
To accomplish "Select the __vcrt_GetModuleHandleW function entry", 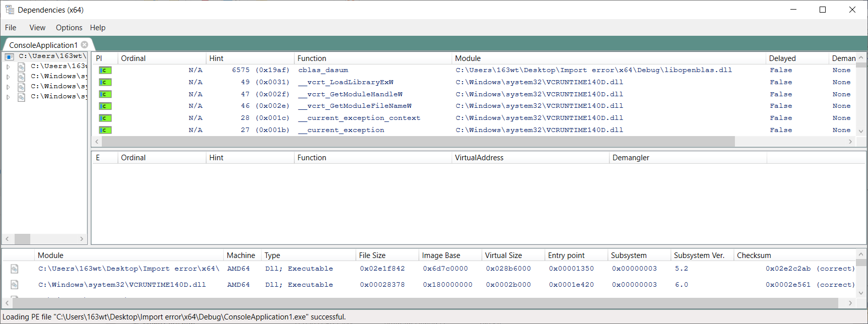I will pyautogui.click(x=350, y=94).
